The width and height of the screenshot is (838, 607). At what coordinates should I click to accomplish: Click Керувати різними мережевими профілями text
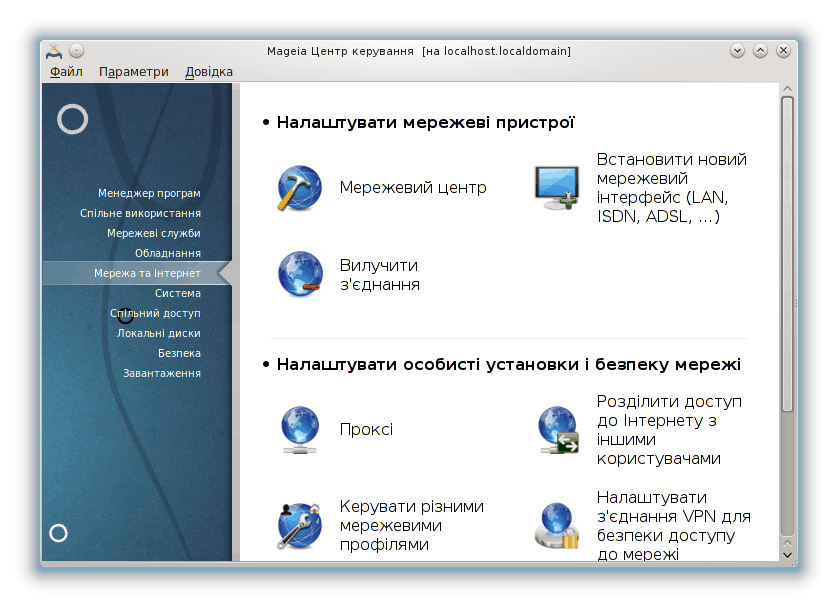(412, 525)
